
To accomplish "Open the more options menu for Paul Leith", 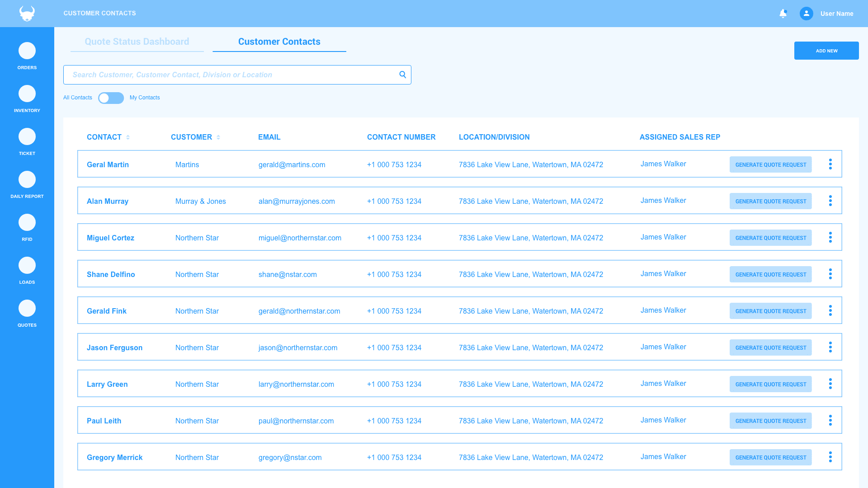I will (x=830, y=420).
